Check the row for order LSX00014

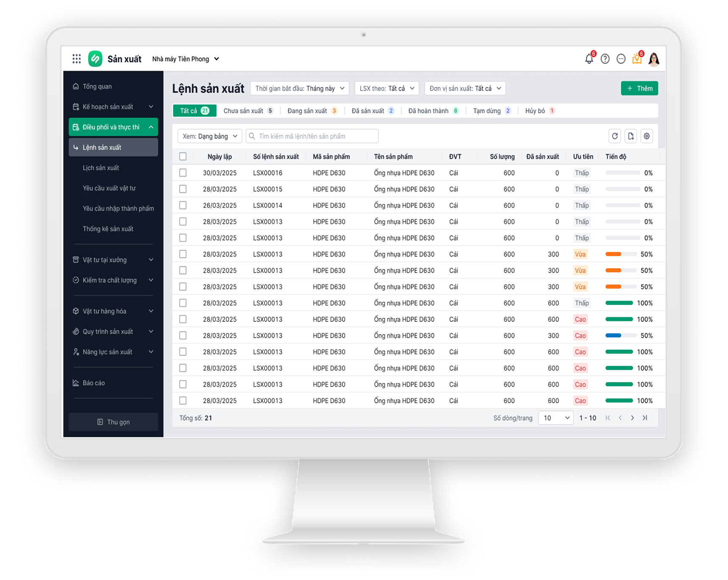183,205
